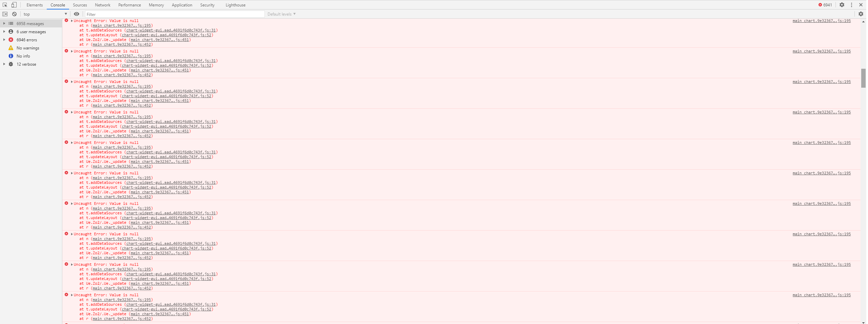Expand the 6958 messages group arrow
The width and height of the screenshot is (868, 324).
pyautogui.click(x=4, y=23)
